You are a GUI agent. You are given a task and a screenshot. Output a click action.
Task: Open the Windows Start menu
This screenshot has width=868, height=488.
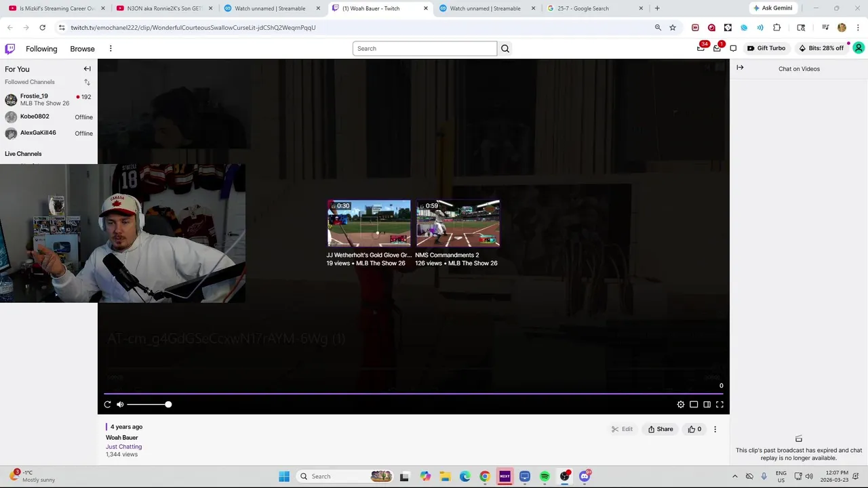coord(284,476)
